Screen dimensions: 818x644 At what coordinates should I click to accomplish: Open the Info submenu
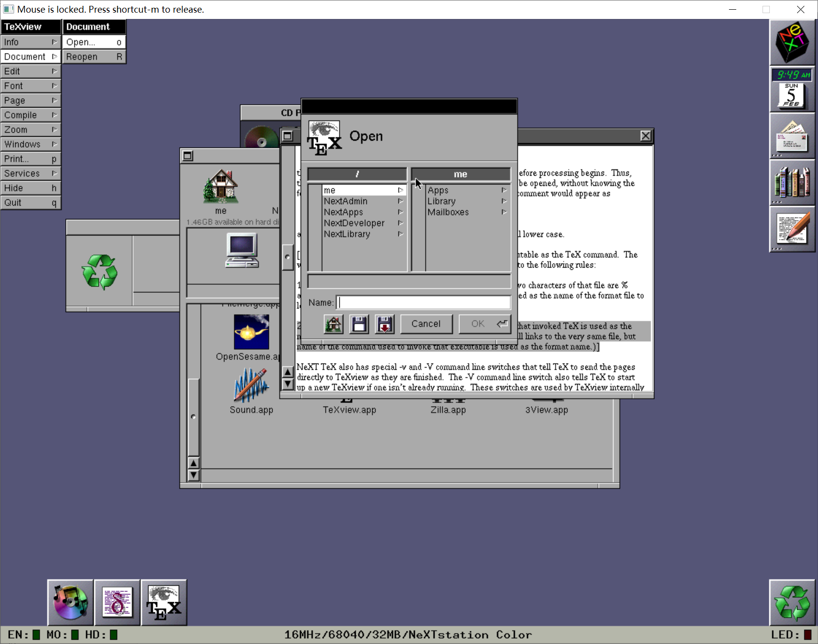coord(31,42)
